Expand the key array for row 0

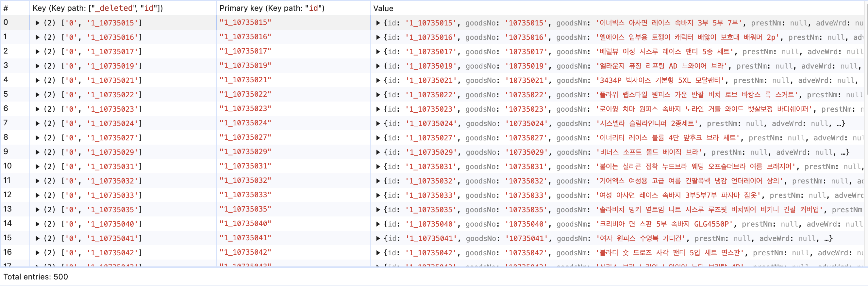(37, 23)
